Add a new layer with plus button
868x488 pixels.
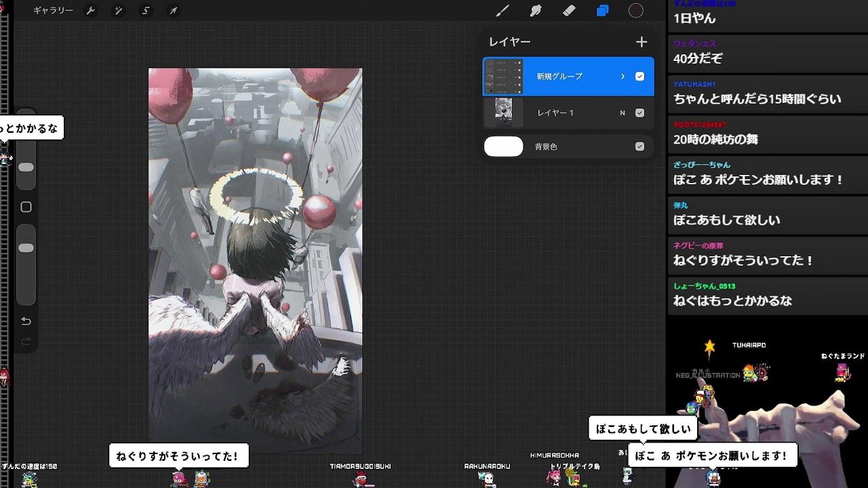click(x=642, y=42)
